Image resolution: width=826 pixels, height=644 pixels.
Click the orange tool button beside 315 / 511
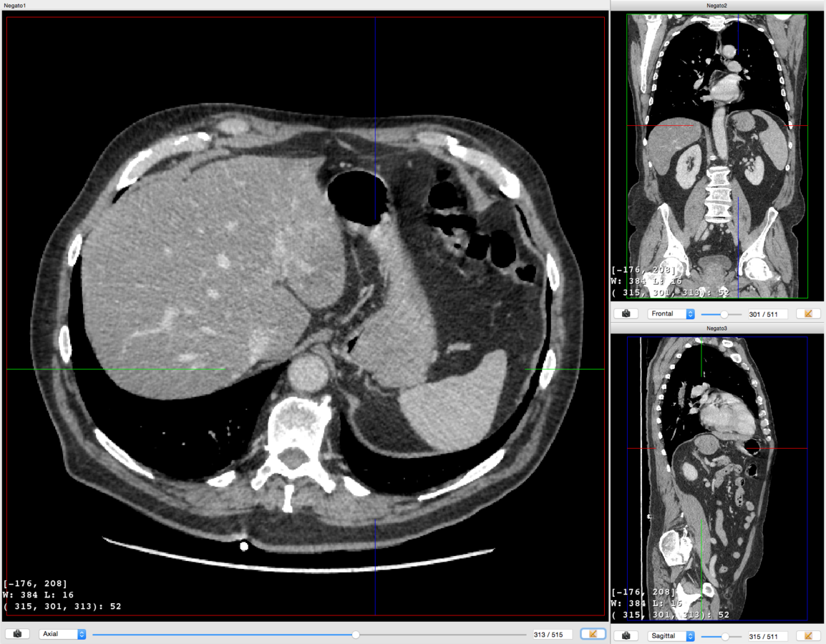pyautogui.click(x=808, y=636)
